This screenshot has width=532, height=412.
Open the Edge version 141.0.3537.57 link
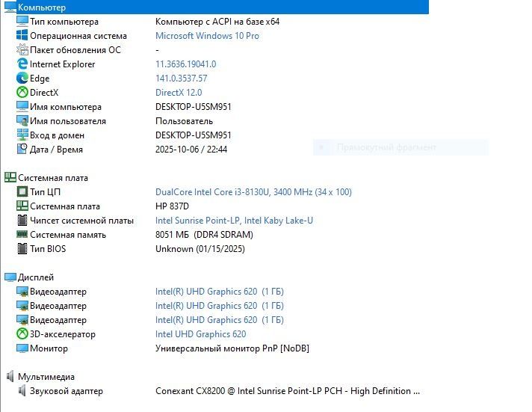181,79
